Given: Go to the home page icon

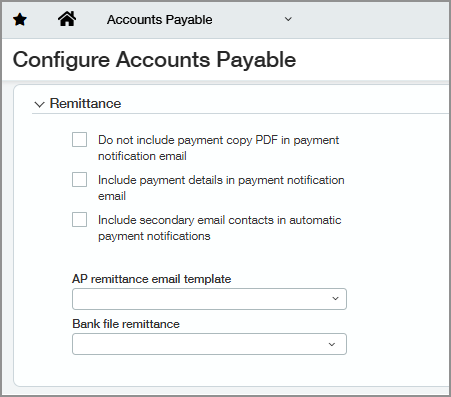Looking at the screenshot, I should pyautogui.click(x=67, y=19).
